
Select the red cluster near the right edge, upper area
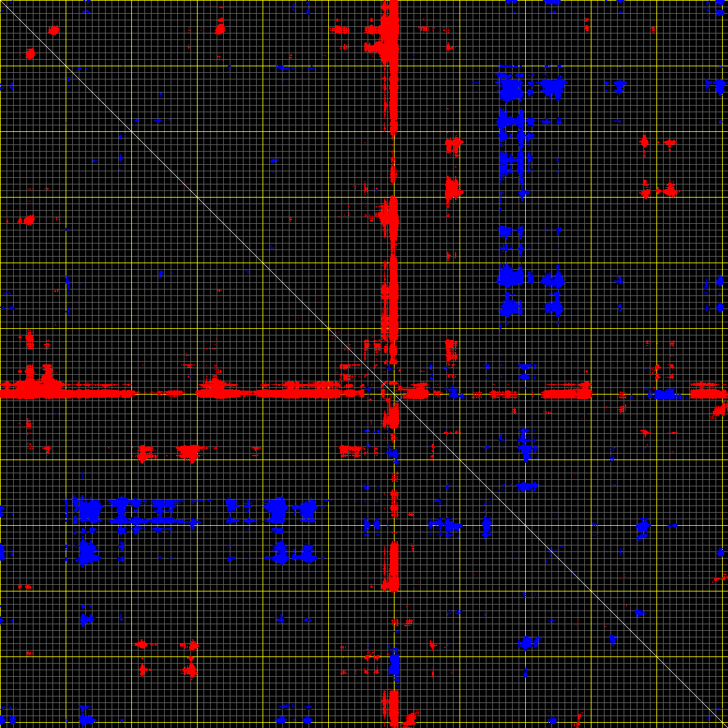tap(669, 190)
